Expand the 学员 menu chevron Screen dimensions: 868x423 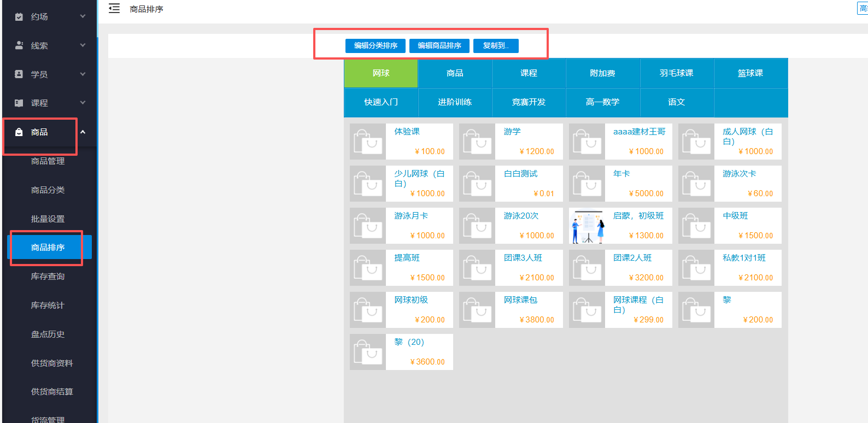(83, 74)
